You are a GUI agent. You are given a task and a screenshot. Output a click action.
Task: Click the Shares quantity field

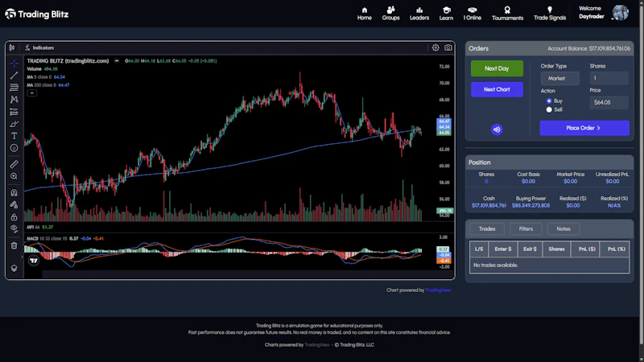point(609,78)
